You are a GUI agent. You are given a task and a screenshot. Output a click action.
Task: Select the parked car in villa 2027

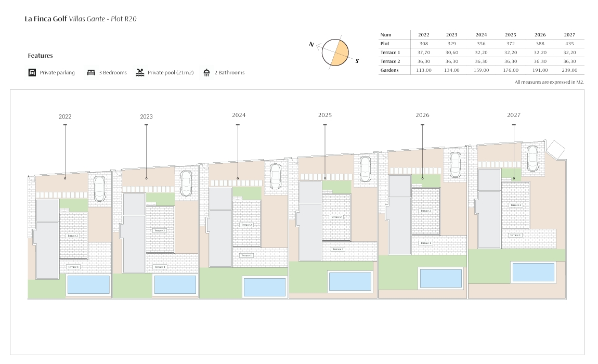(x=532, y=158)
